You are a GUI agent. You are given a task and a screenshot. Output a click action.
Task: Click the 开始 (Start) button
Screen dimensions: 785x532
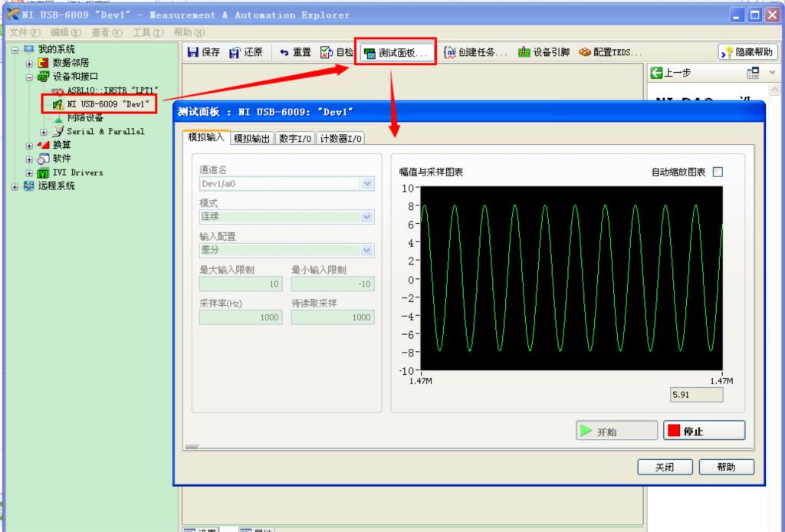(615, 431)
